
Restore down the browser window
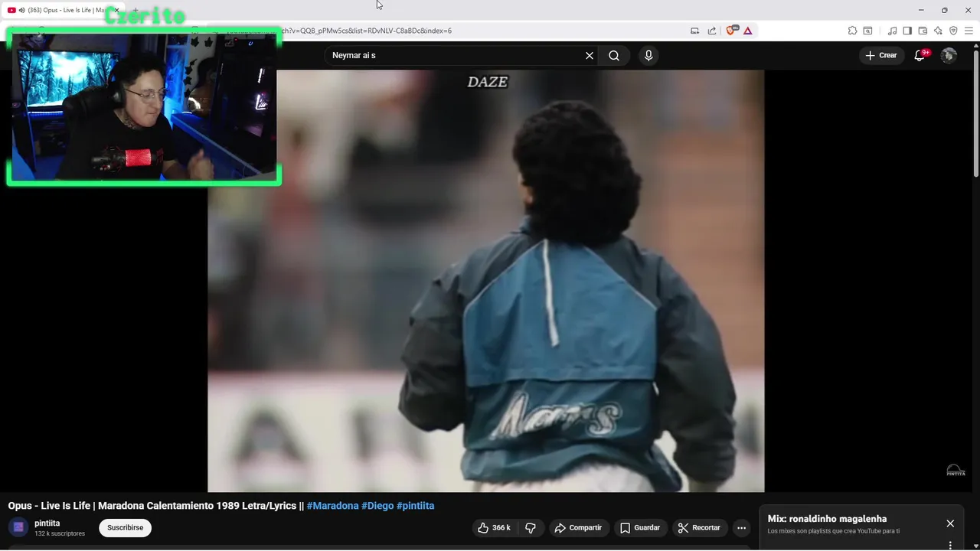tap(944, 10)
